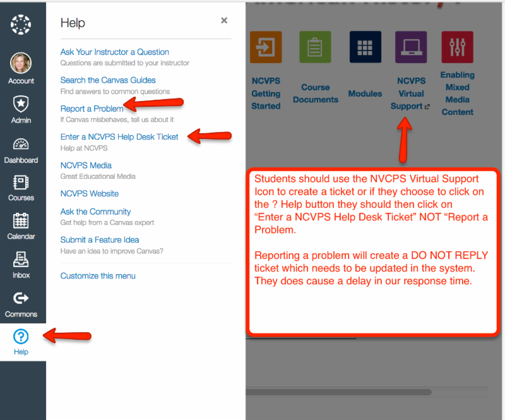Click the Modules text link

[365, 93]
